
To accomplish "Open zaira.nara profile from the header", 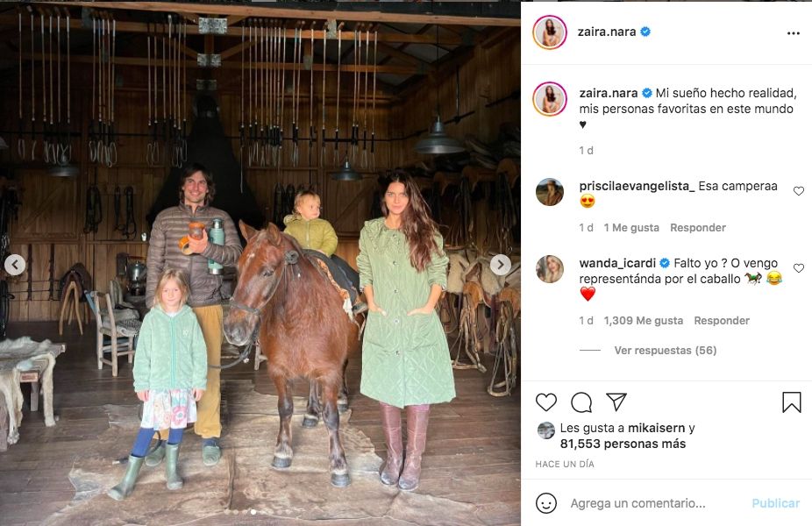I will pyautogui.click(x=607, y=32).
